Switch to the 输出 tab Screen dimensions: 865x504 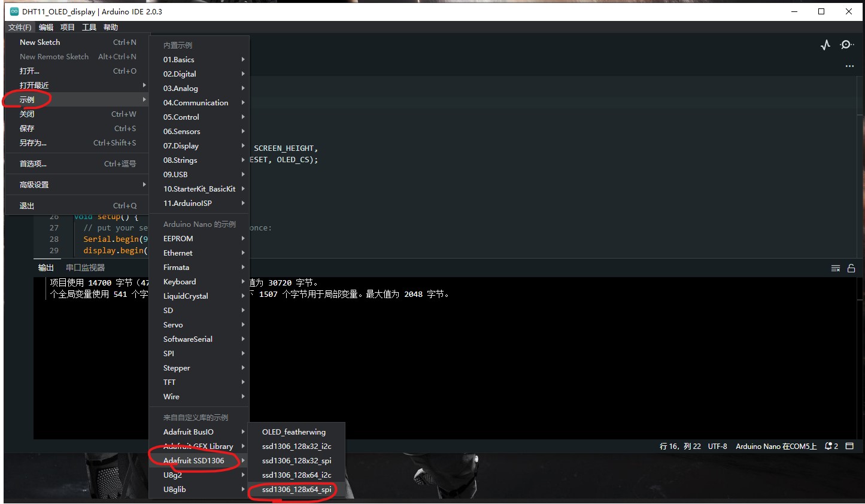(46, 268)
